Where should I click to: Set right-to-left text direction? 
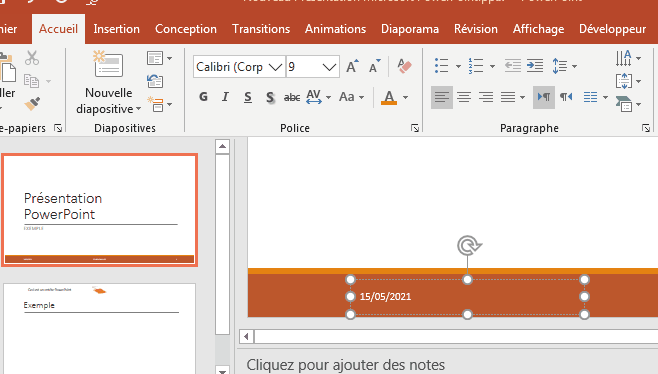pos(566,97)
